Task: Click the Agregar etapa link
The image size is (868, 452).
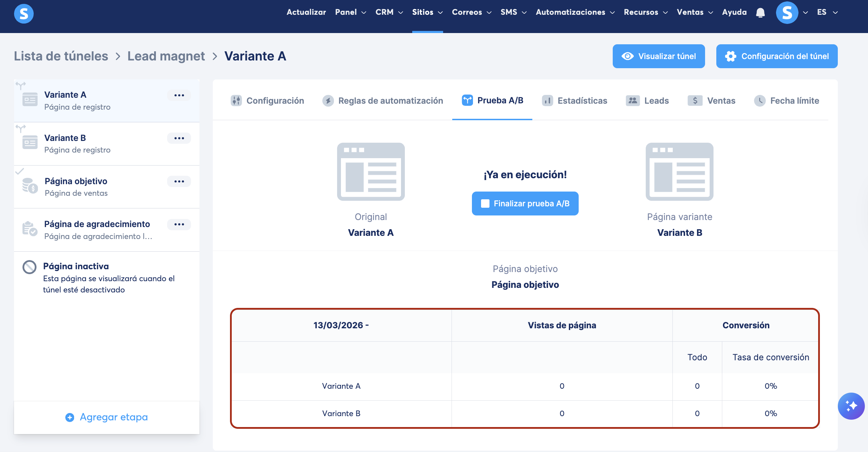Action: 107,417
